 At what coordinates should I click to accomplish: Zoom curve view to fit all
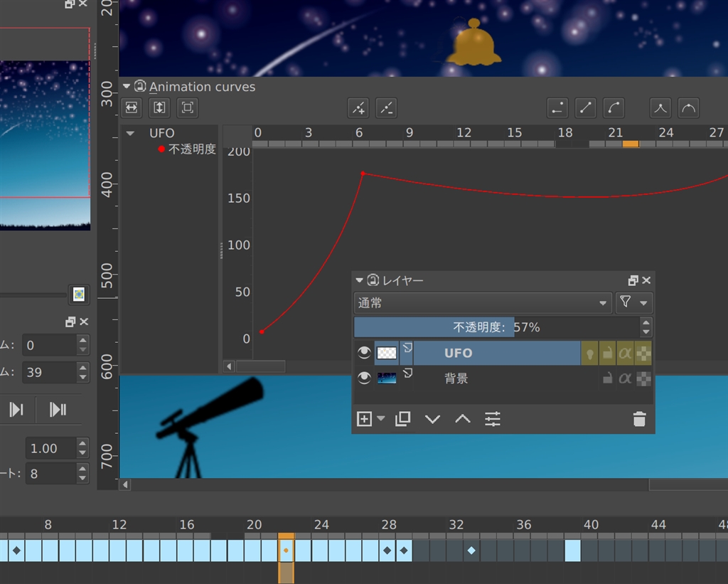188,108
